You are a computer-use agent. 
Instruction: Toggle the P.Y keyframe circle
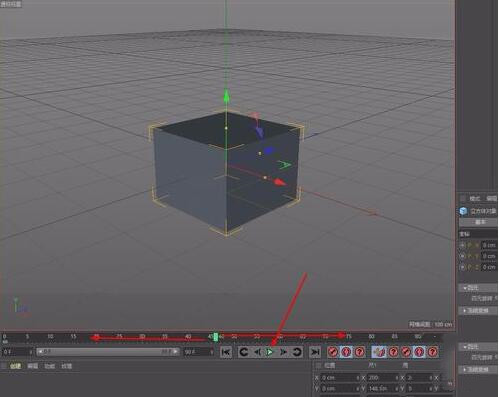pyautogui.click(x=462, y=256)
